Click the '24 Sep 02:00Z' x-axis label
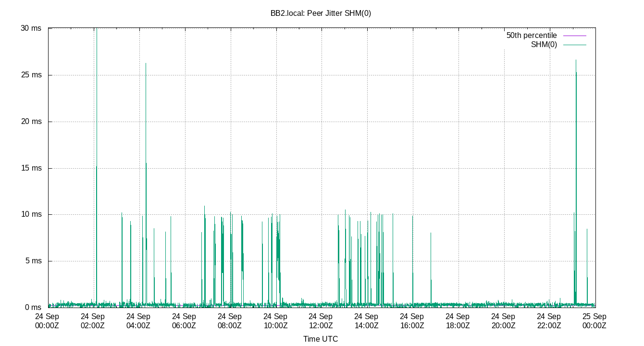The width and height of the screenshot is (644, 346). tap(93, 321)
